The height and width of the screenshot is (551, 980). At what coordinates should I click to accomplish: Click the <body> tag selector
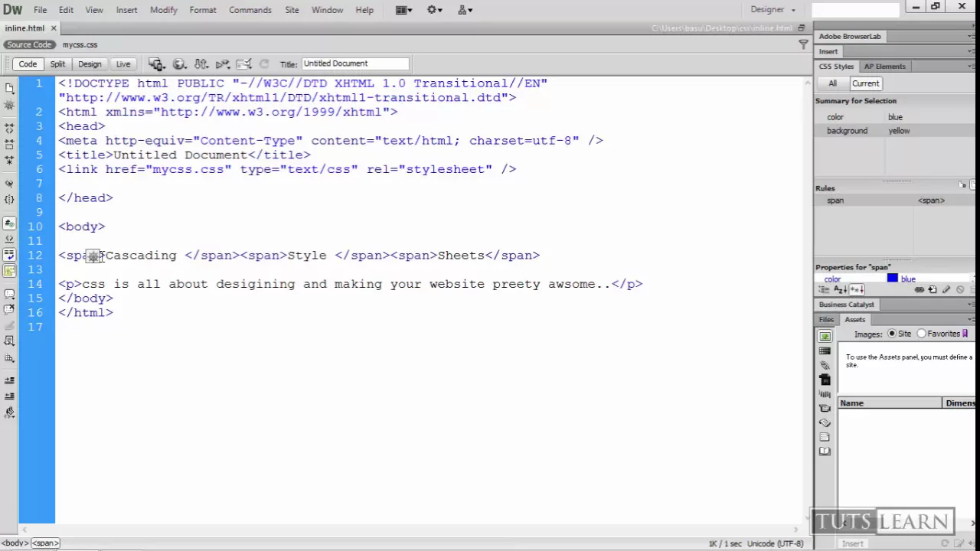(x=15, y=543)
